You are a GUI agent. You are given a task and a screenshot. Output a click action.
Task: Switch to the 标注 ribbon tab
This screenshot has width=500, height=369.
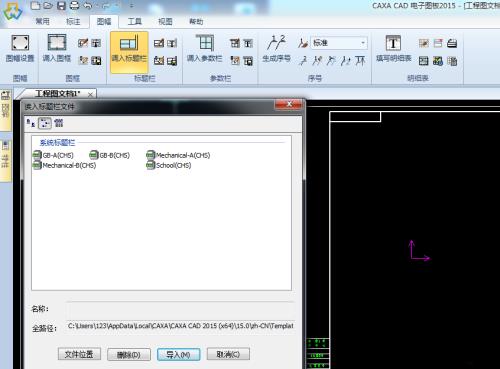pos(73,22)
